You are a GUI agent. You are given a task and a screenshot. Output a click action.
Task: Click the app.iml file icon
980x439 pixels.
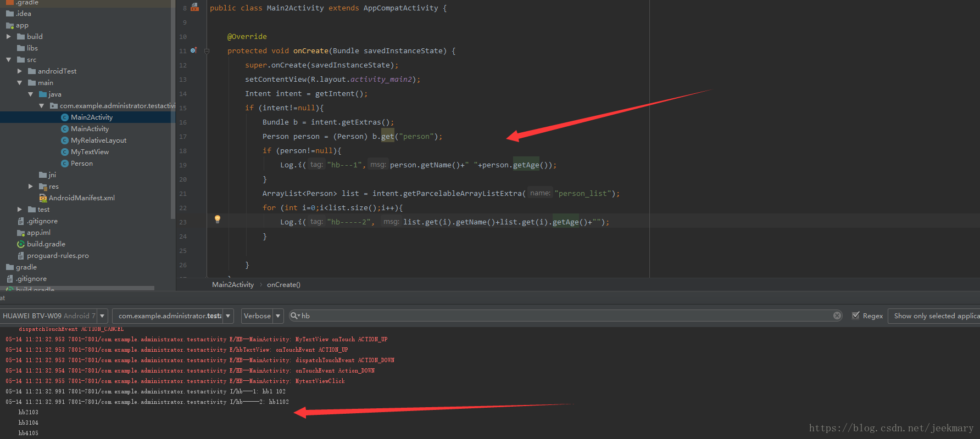click(x=21, y=233)
